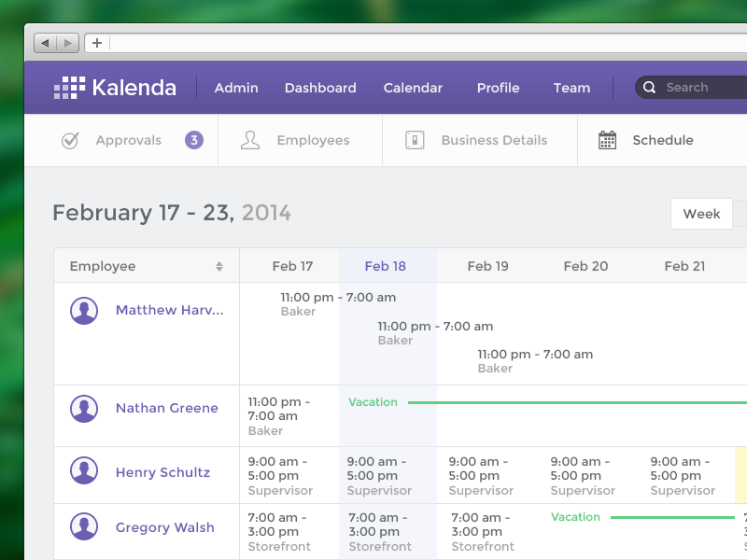Click the Schedule calendar icon
This screenshot has width=747, height=560.
pos(607,141)
